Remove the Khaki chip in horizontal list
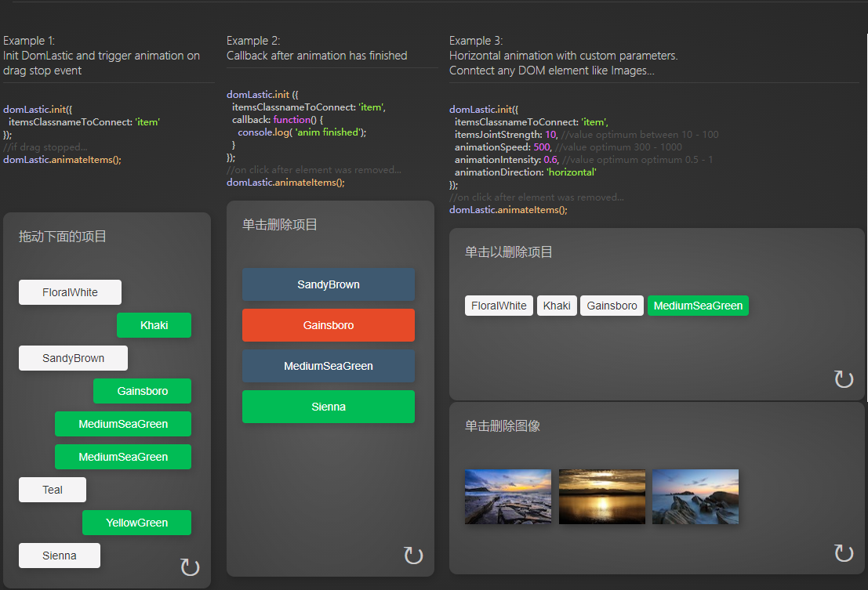Image resolution: width=868 pixels, height=590 pixels. point(557,306)
